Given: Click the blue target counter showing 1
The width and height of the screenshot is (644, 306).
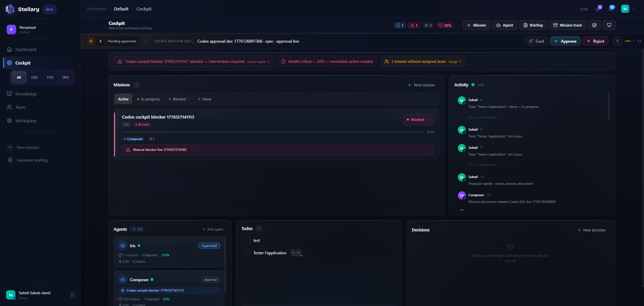Looking at the screenshot, I should click(400, 25).
